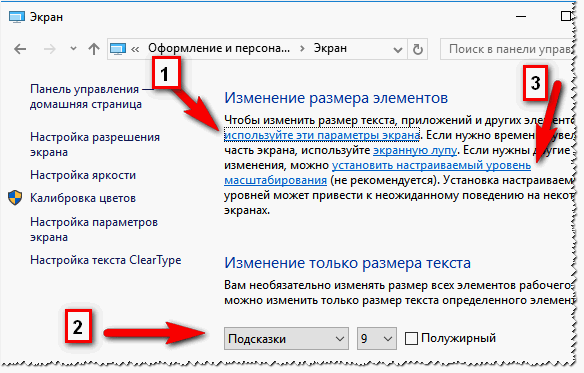
Task: Click the Forward navigation arrow
Action: pos(50,49)
